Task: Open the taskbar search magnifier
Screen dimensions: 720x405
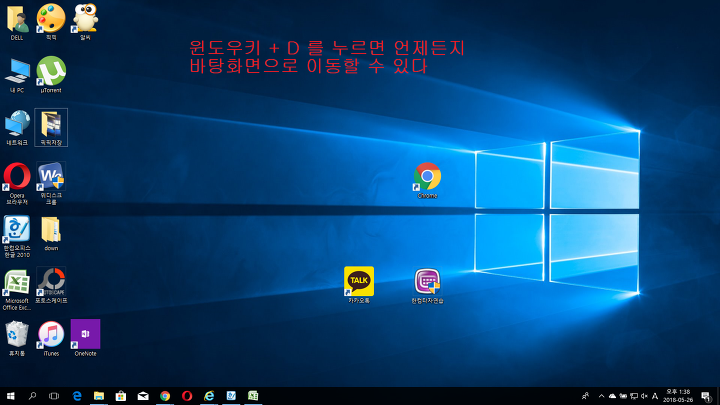Action: click(32, 396)
